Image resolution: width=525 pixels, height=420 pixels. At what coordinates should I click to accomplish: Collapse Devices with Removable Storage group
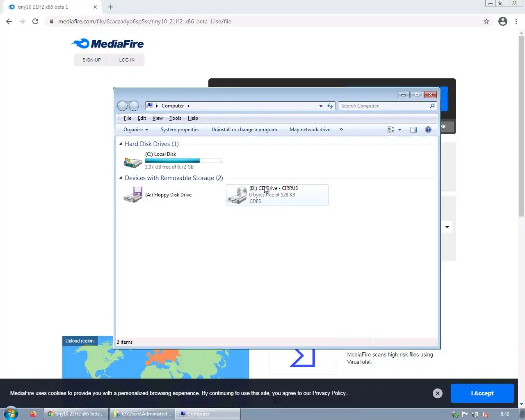pyautogui.click(x=121, y=178)
